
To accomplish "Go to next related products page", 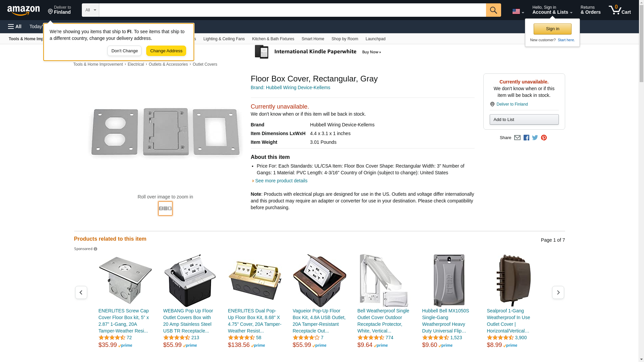I will (x=558, y=293).
